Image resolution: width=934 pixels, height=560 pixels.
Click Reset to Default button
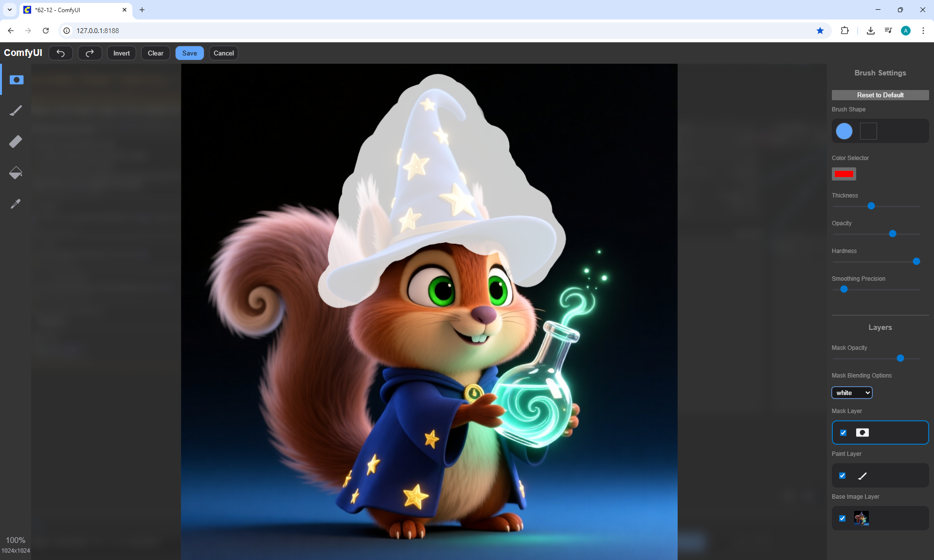pyautogui.click(x=880, y=95)
